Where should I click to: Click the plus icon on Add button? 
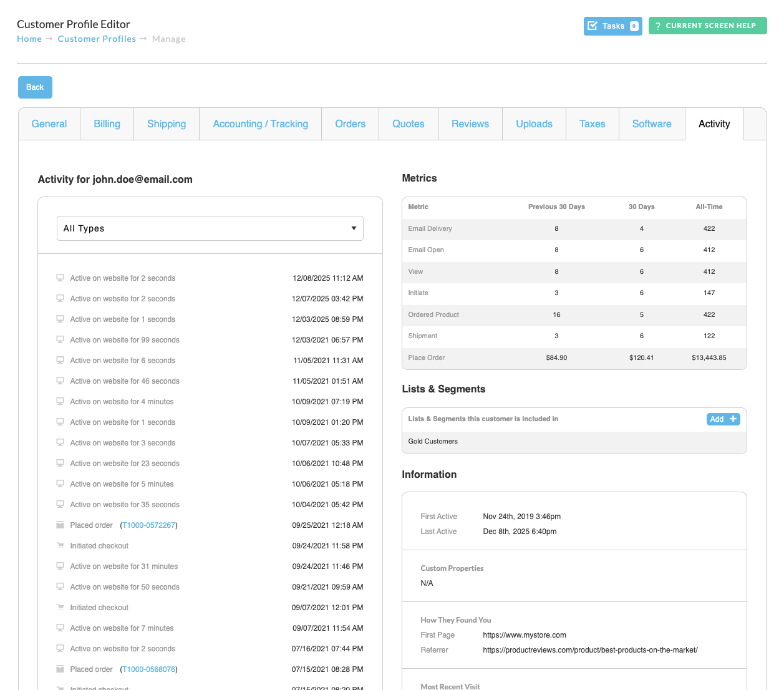pyautogui.click(x=733, y=419)
